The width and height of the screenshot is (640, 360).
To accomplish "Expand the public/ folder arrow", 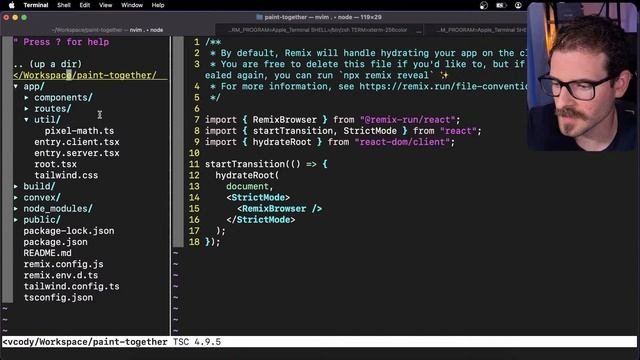I will pos(16,220).
